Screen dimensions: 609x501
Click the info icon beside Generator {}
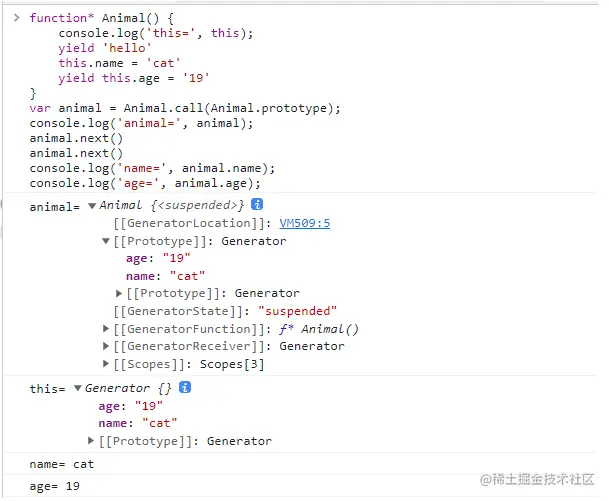coord(185,387)
